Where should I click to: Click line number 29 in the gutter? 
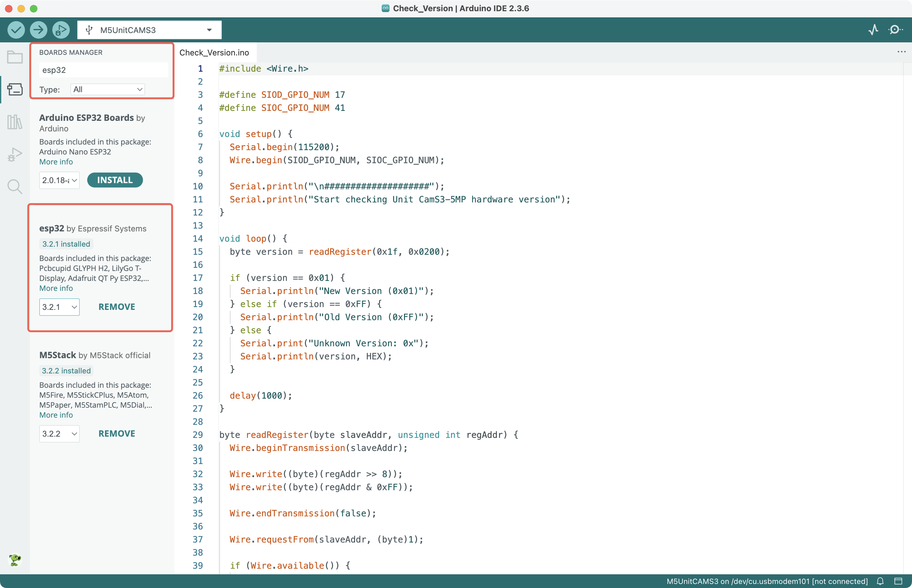198,435
